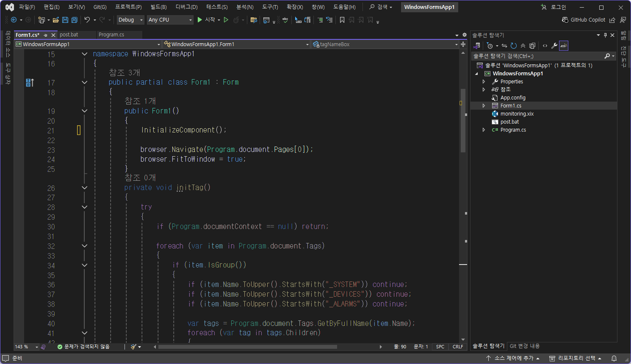Click the Undo arrow icon

point(87,20)
